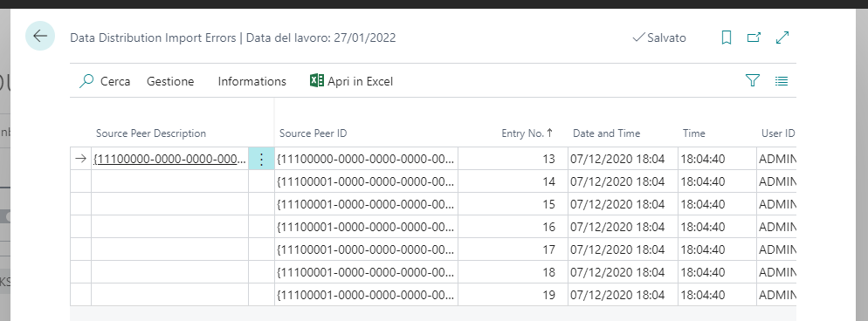Expand page to full screen
The image size is (868, 321).
(782, 38)
